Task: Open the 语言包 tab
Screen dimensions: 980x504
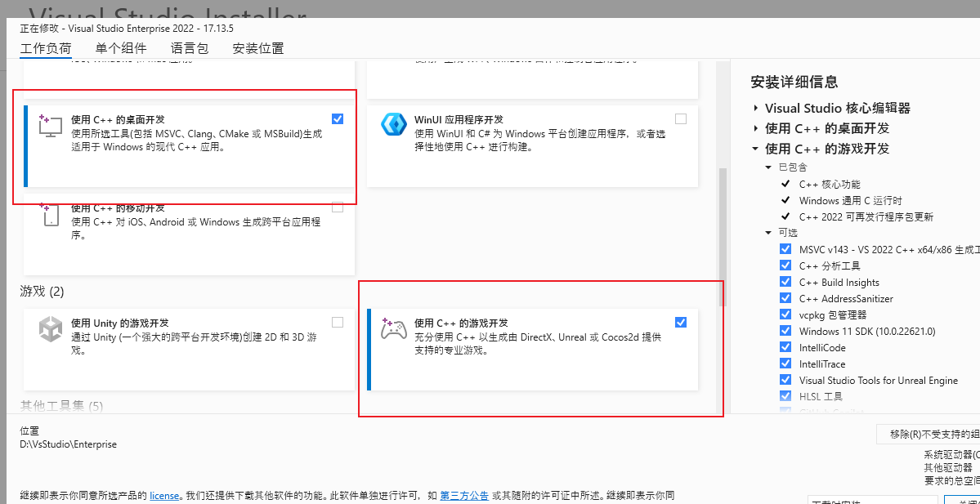Action: tap(190, 49)
